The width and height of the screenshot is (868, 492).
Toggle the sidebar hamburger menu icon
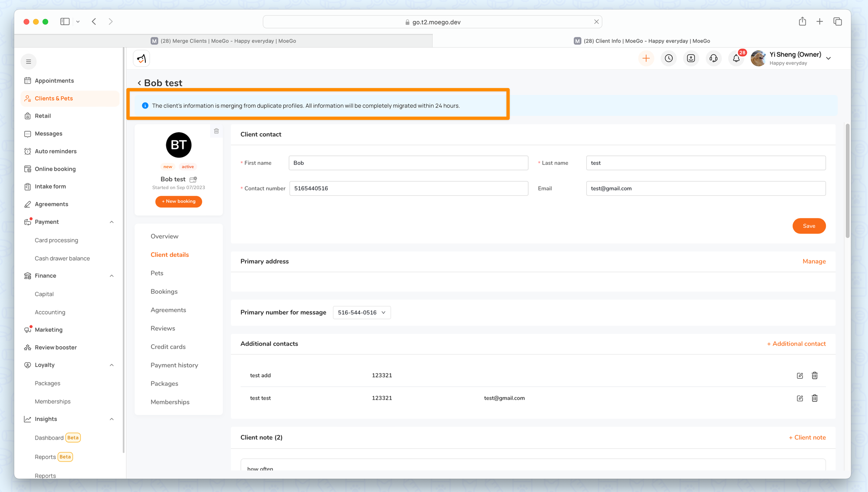coord(29,62)
